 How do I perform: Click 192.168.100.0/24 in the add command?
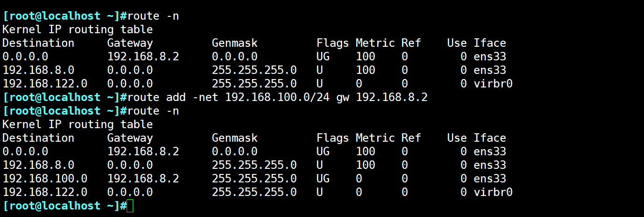pos(277,97)
